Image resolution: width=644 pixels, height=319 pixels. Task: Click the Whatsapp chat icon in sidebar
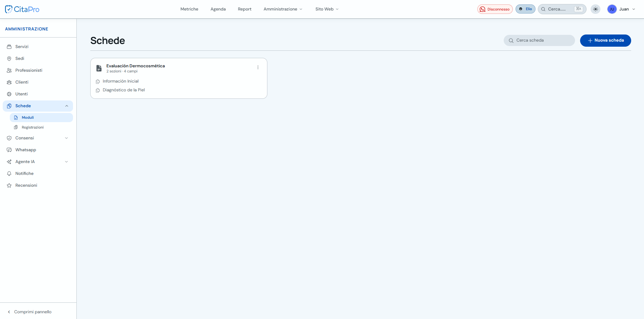click(9, 150)
